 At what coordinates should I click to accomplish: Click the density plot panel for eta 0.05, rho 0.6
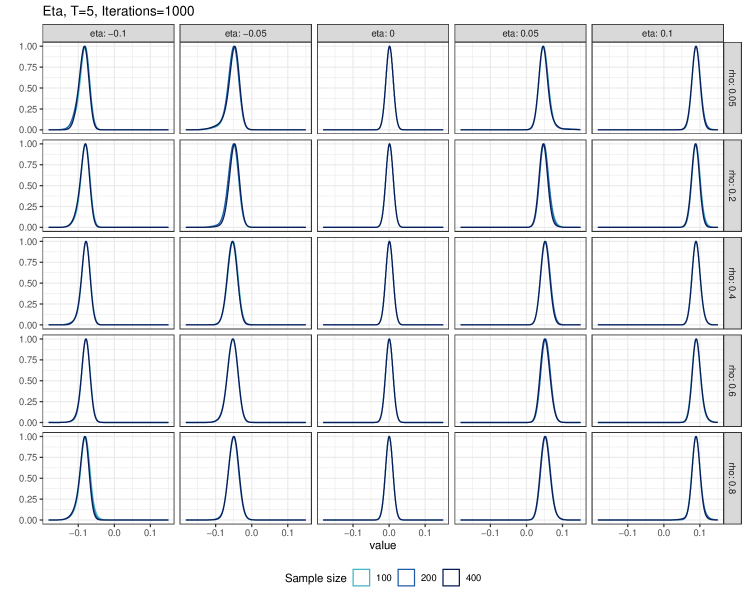pos(520,381)
